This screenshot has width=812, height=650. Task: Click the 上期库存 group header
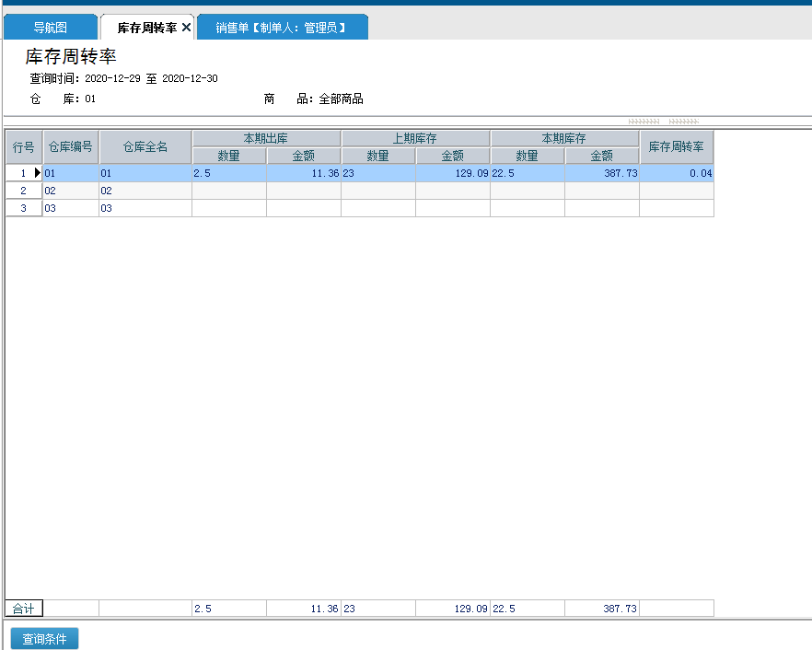click(415, 138)
